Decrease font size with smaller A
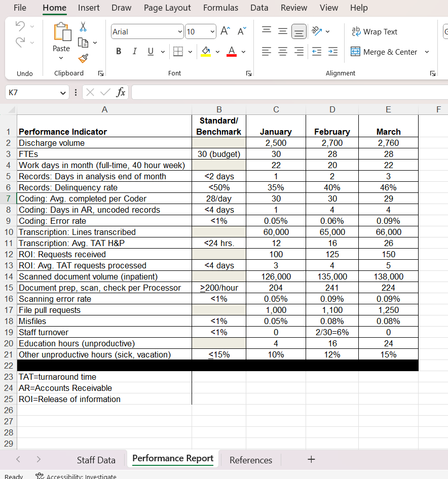Viewport: 448px width, 479px height. point(242,31)
